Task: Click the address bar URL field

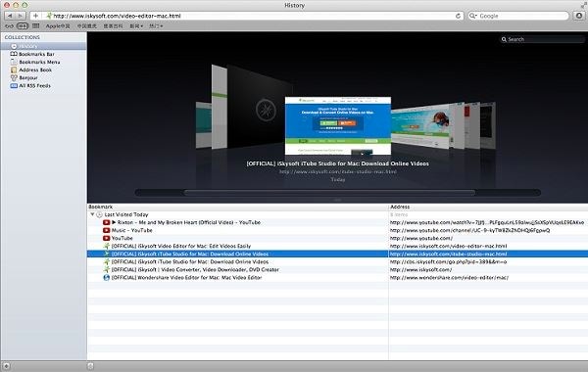Action: (x=248, y=16)
